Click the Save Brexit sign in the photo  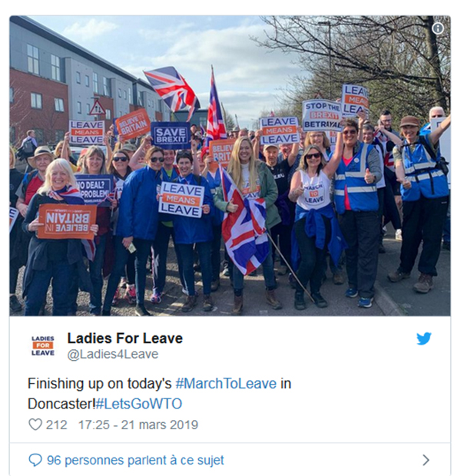coord(171,135)
